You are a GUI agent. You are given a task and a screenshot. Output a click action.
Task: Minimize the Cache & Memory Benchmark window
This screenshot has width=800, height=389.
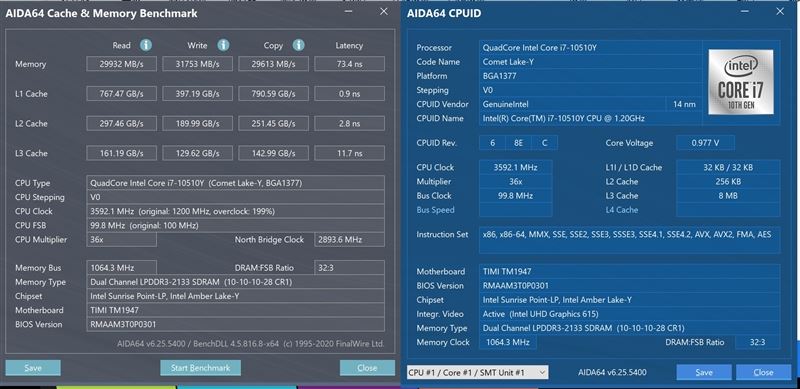point(348,11)
